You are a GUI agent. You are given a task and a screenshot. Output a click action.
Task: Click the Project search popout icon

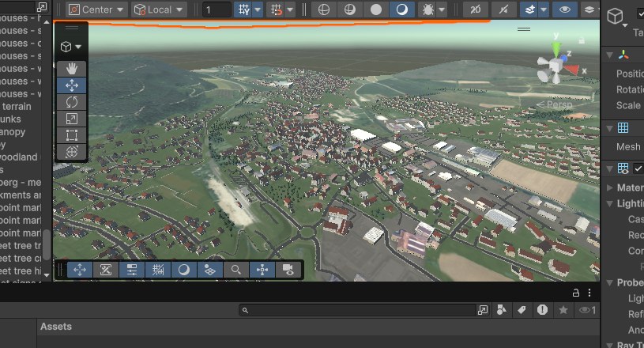(483, 310)
